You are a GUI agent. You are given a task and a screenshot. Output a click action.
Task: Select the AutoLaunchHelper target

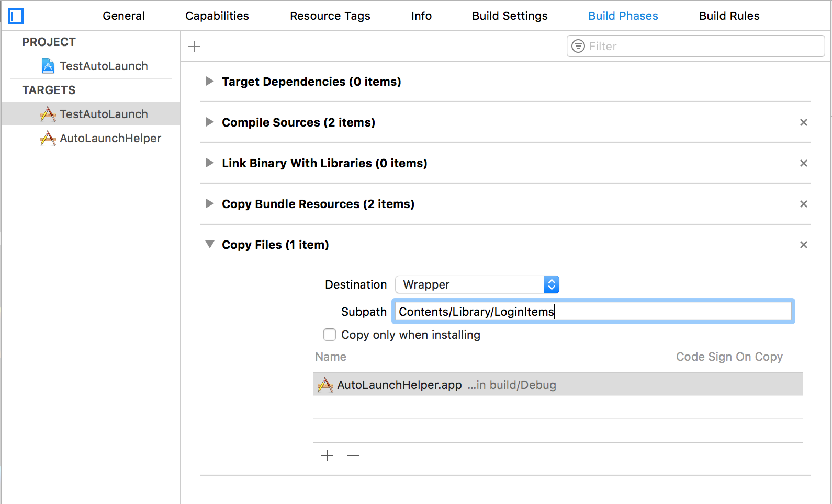pyautogui.click(x=110, y=138)
